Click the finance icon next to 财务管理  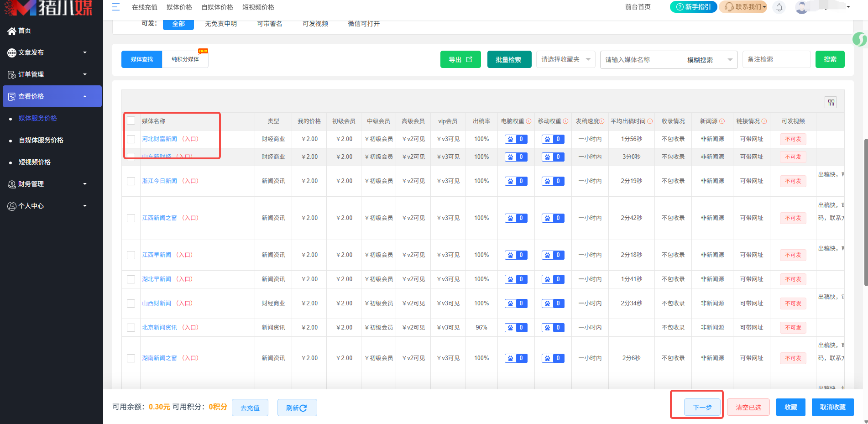pyautogui.click(x=11, y=184)
